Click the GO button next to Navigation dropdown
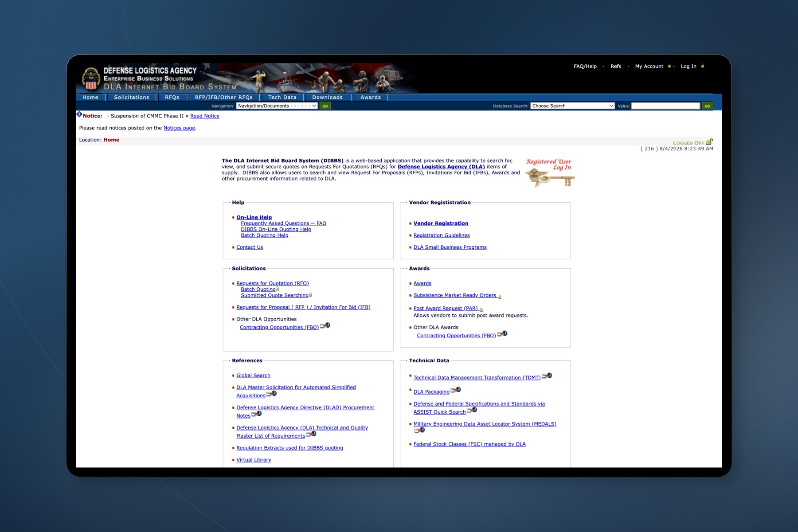Screen dimensions: 798x532 point(325,106)
